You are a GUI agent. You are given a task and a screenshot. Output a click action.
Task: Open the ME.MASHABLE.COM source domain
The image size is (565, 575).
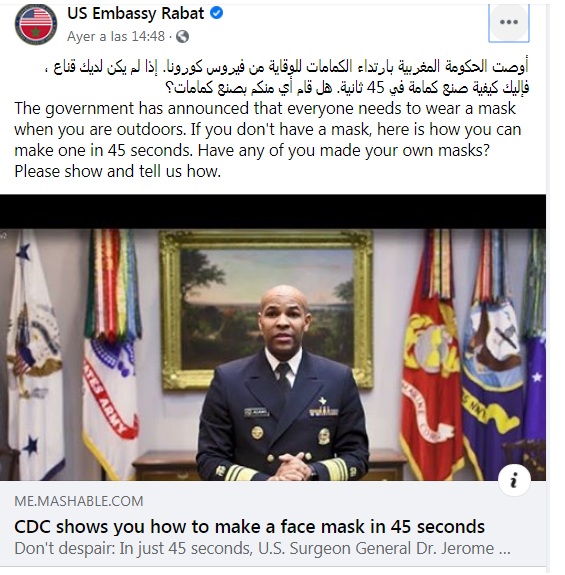click(x=78, y=501)
